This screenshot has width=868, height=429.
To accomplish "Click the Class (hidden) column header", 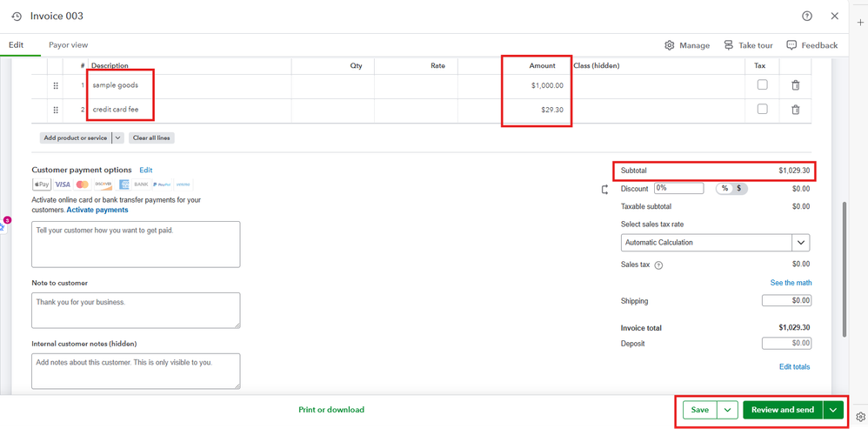I will (x=597, y=66).
